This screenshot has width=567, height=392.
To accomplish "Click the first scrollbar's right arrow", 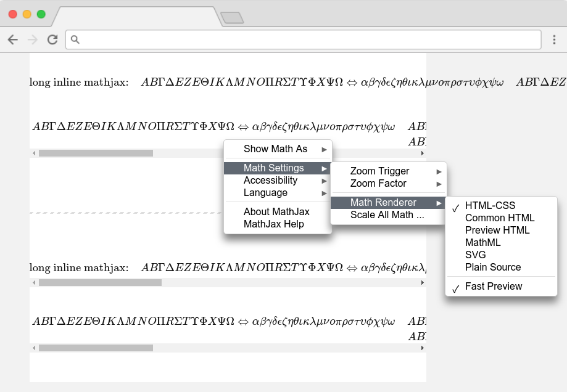I will tap(423, 153).
